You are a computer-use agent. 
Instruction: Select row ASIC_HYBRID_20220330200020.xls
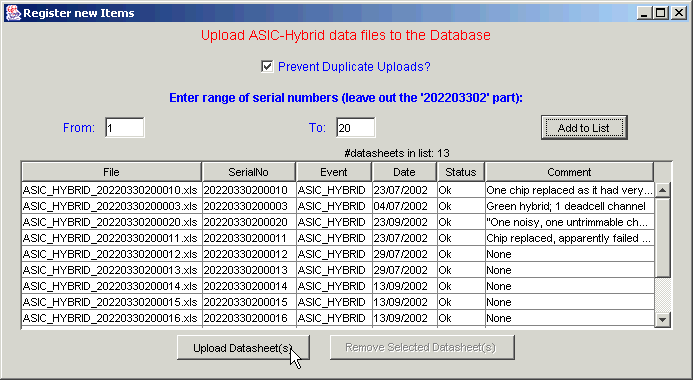(x=338, y=222)
